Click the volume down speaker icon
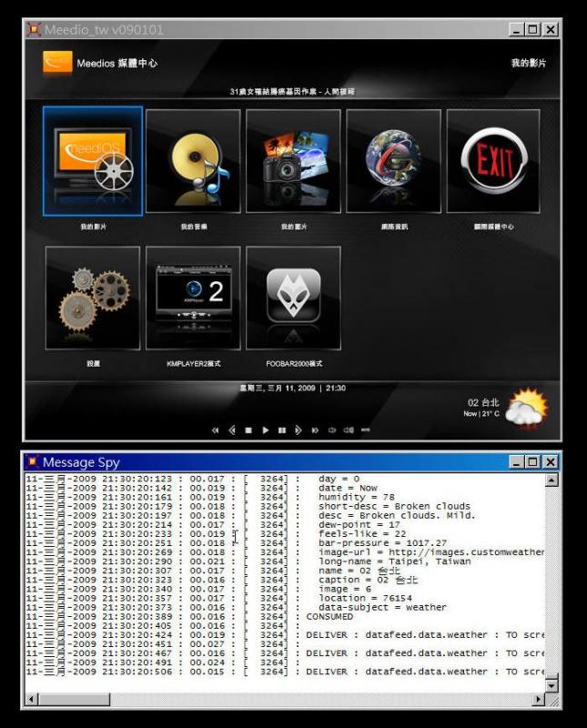The height and width of the screenshot is (728, 587). [332, 430]
